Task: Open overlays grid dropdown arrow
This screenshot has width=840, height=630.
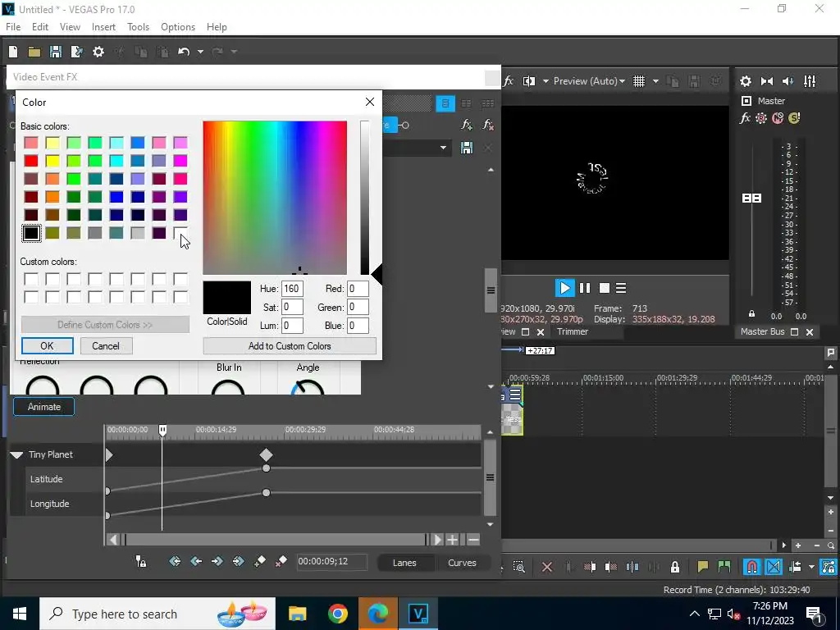Action: [x=655, y=81]
